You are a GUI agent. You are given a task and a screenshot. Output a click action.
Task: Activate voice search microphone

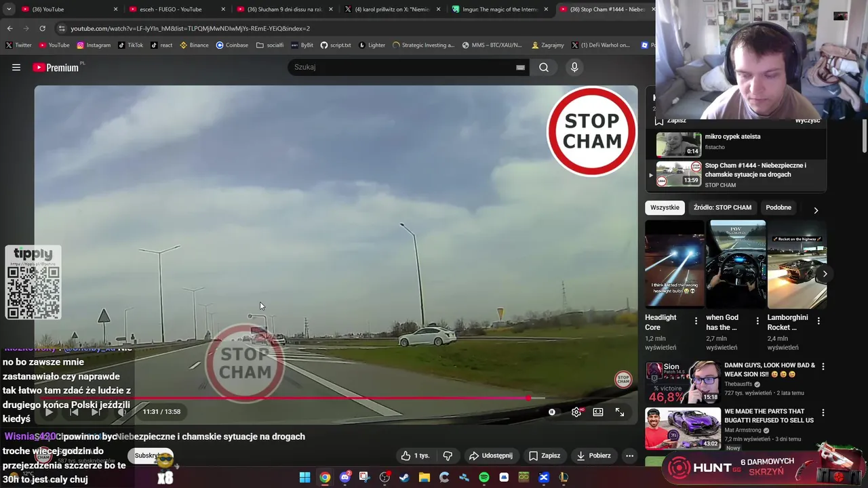(x=574, y=67)
